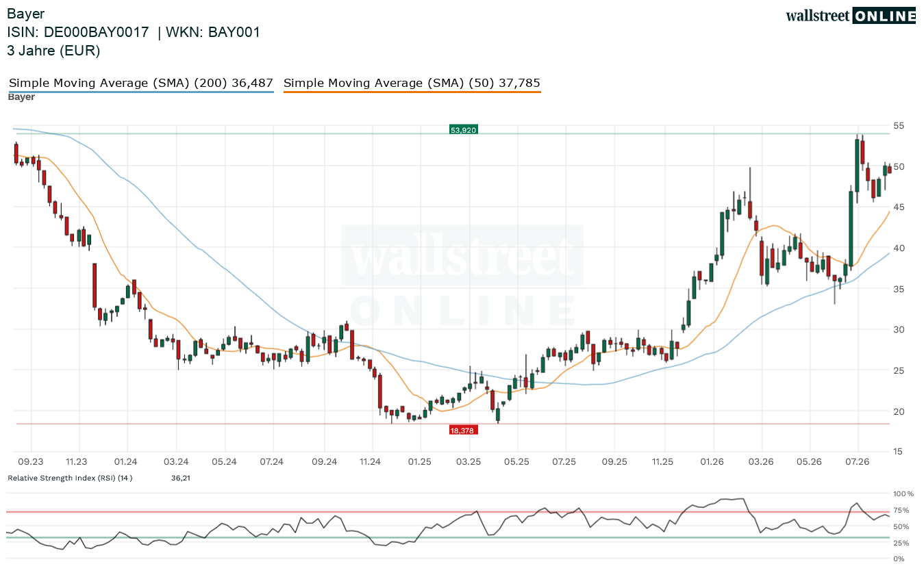The width and height of the screenshot is (924, 577).
Task: Click the 01.26 date axis label
Action: pos(713,461)
